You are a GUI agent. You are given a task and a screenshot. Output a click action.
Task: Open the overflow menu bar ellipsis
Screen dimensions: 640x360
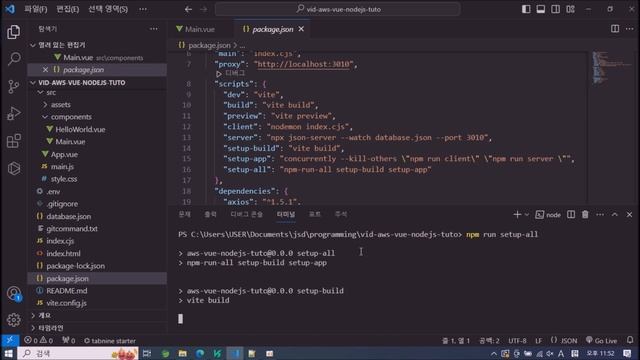pos(143,9)
